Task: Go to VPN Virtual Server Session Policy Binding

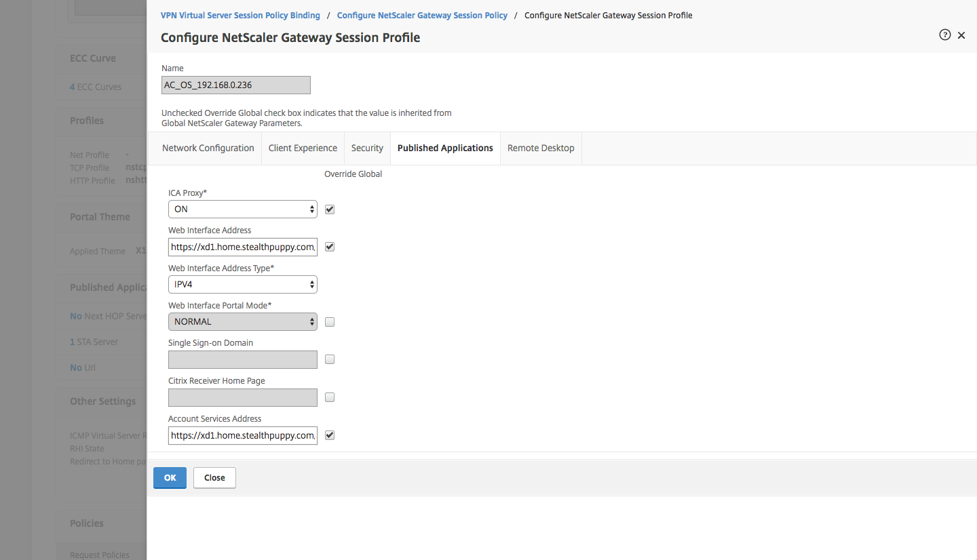Action: coord(240,15)
